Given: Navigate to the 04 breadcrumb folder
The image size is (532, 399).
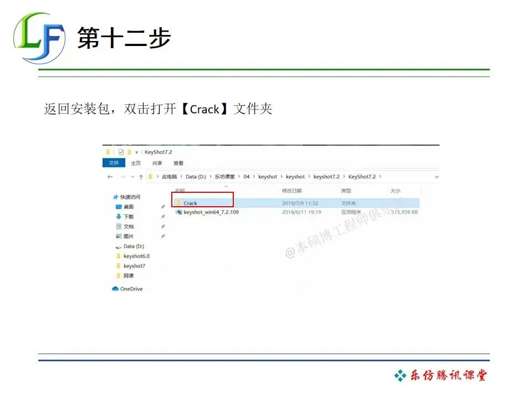Looking at the screenshot, I should click(x=246, y=176).
